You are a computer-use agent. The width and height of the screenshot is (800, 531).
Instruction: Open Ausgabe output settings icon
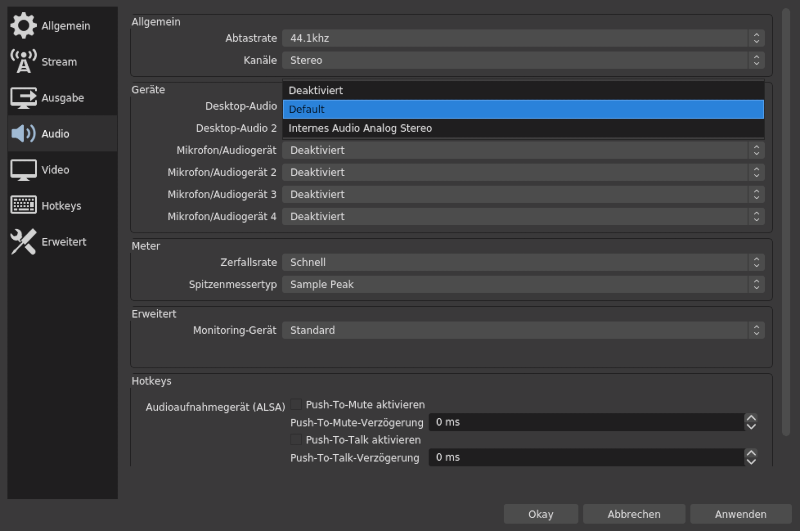tap(23, 98)
